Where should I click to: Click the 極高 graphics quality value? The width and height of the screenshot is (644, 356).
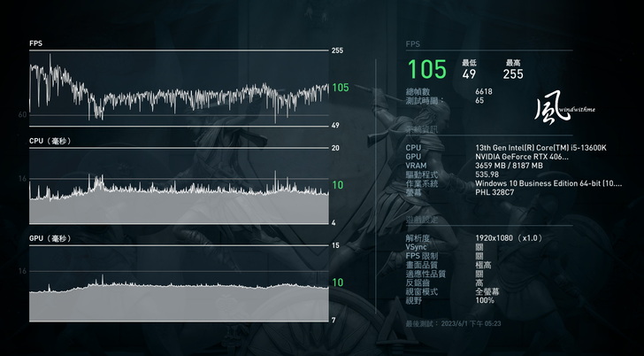click(x=483, y=265)
